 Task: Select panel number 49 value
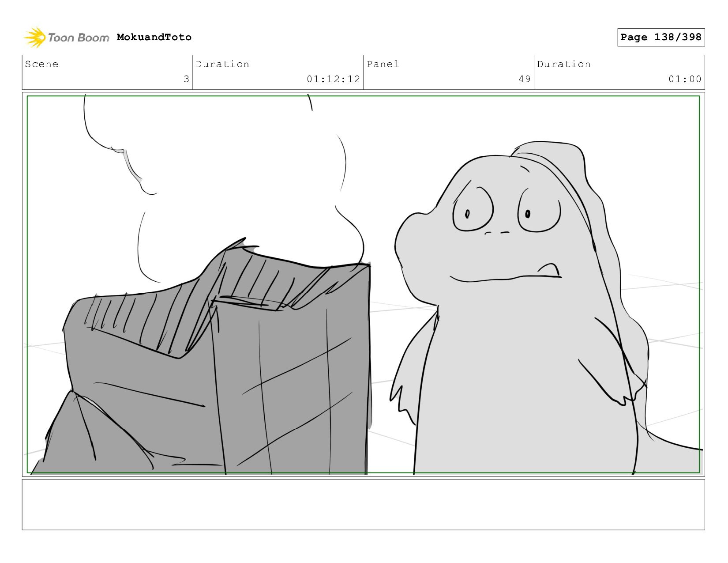click(x=525, y=79)
